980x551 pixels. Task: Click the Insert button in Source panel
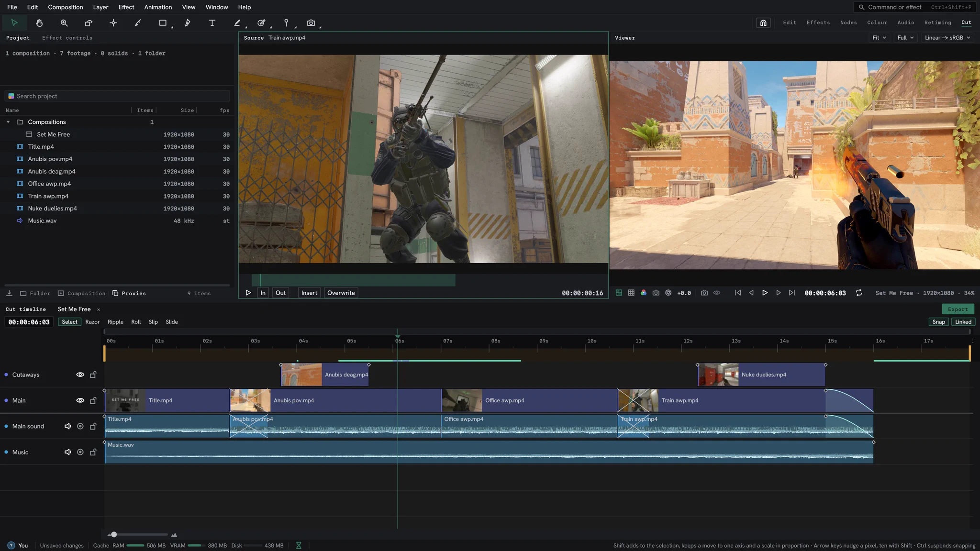309,293
